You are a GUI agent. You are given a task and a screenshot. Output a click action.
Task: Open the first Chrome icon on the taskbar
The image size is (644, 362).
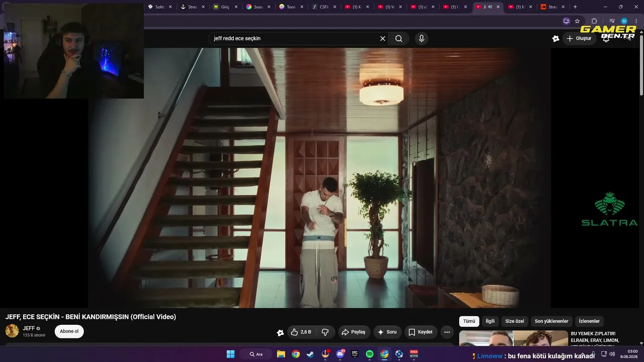tap(296, 354)
